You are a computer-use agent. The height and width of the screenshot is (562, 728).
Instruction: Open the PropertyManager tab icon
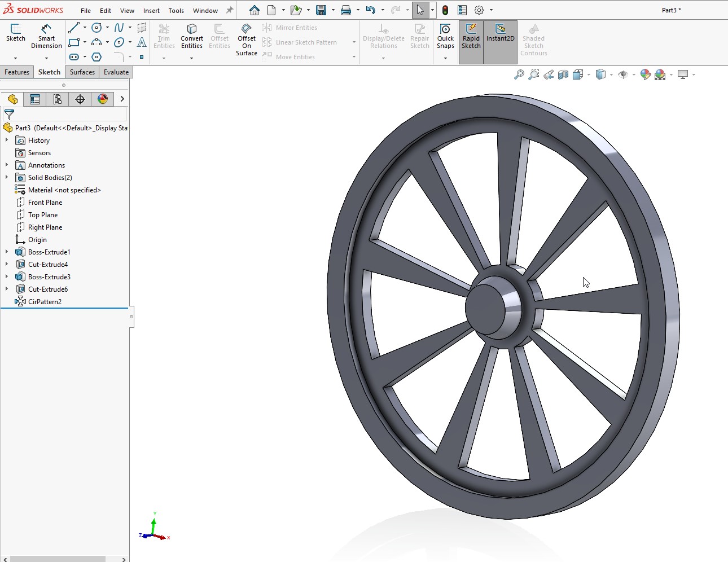click(35, 99)
